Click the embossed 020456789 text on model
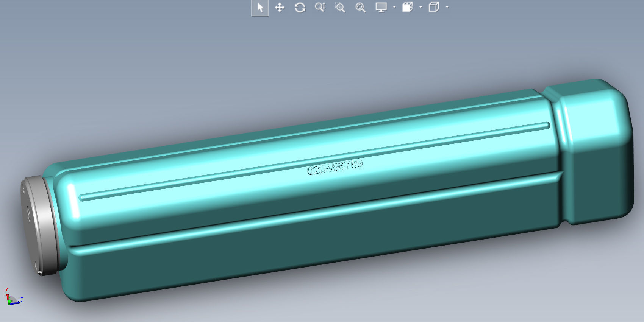Screen dimensions: 644x322 [x=335, y=167]
